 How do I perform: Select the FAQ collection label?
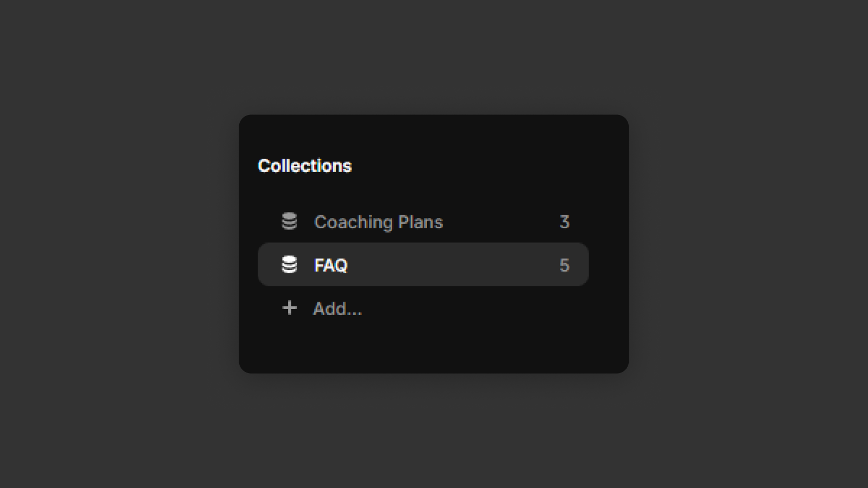pos(330,265)
